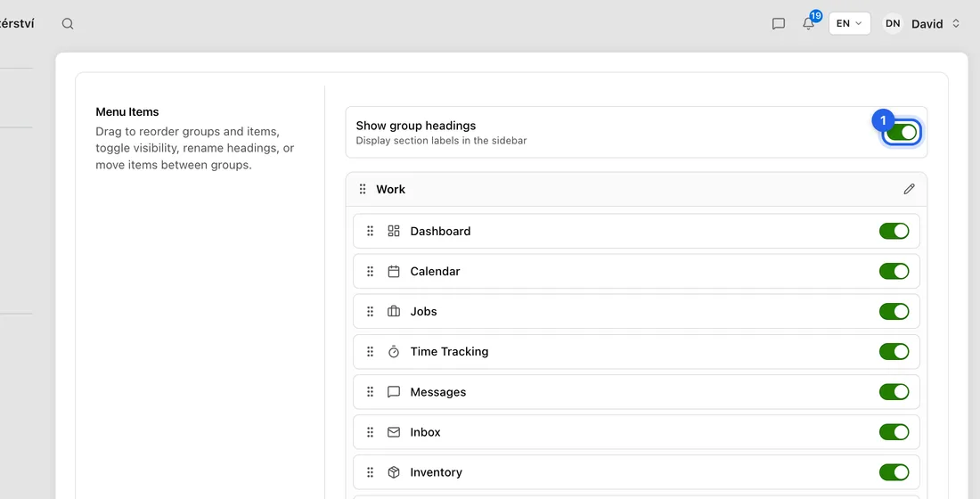This screenshot has width=980, height=499.
Task: Click the Show group headings label
Action: point(416,126)
